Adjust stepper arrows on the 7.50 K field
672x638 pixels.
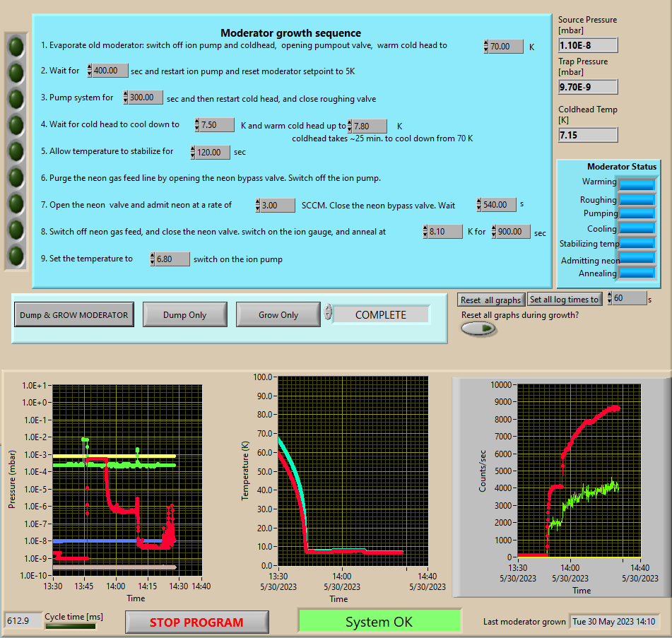tap(197, 124)
